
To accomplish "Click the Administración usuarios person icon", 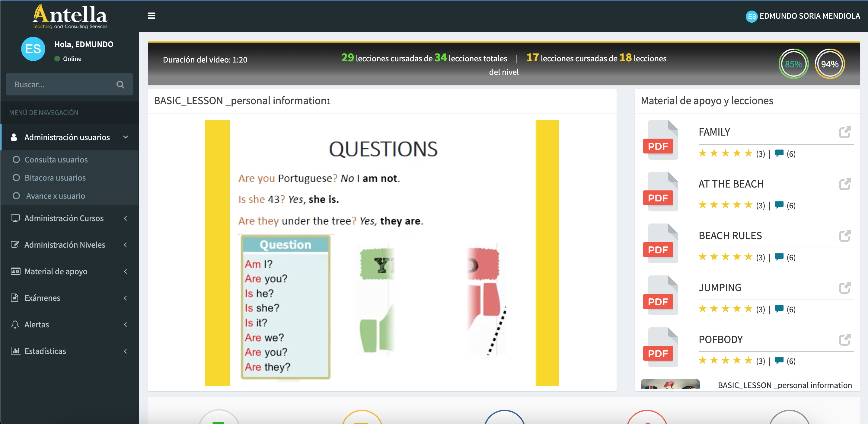I will point(14,137).
